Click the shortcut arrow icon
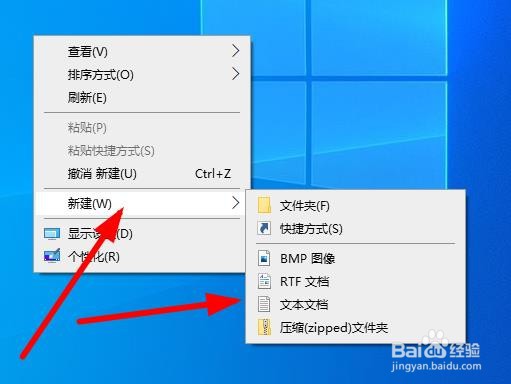 (x=264, y=228)
